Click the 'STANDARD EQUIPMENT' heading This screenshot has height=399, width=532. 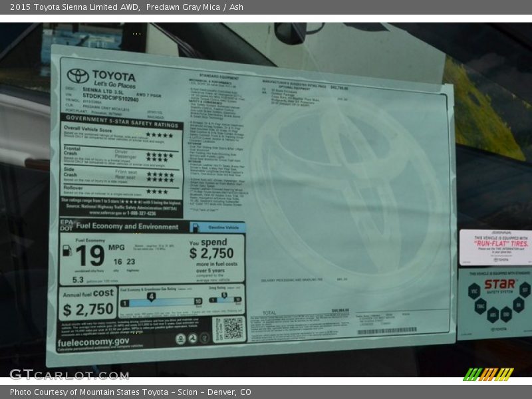click(219, 77)
